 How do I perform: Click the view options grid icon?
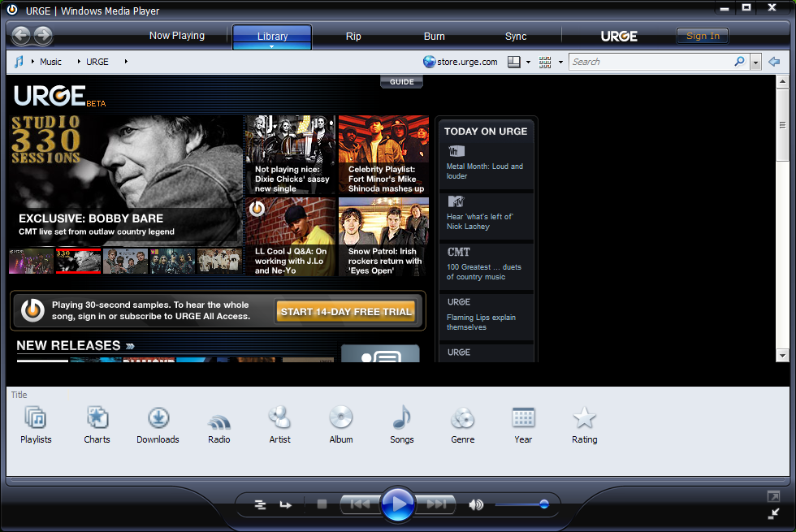click(x=545, y=62)
